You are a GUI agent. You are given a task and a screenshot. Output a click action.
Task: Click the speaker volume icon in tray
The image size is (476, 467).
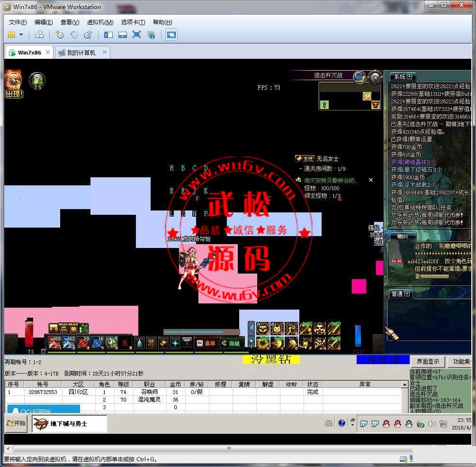[431, 424]
